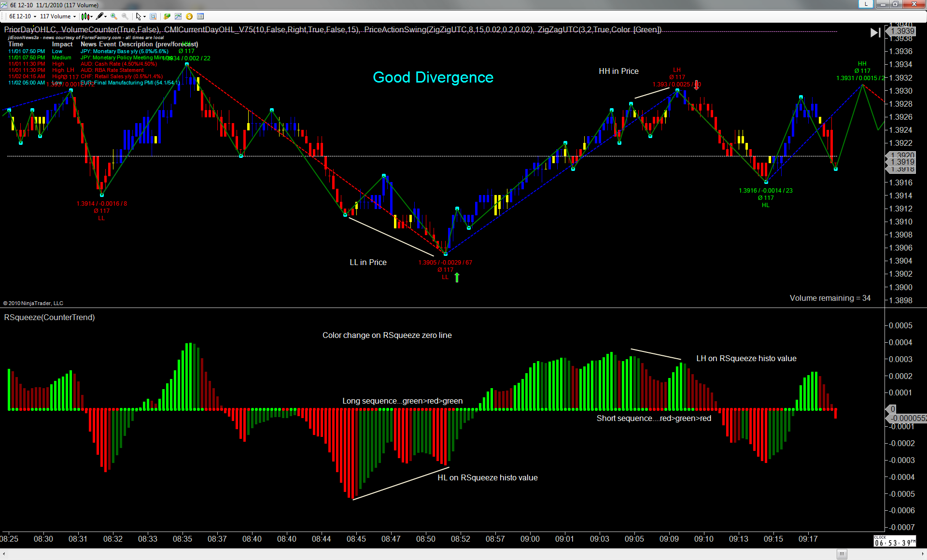The width and height of the screenshot is (927, 560).
Task: Click 'HL on RSqueeze histo value' label
Action: 488,478
